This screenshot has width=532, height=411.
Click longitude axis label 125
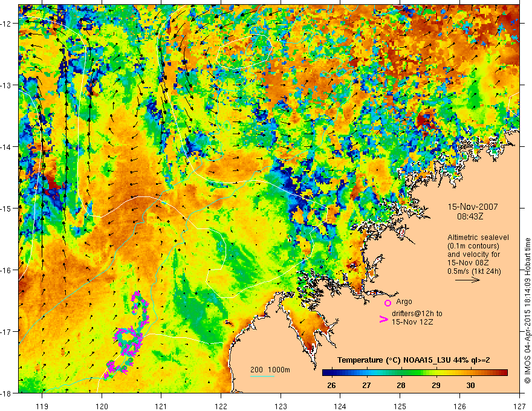[x=400, y=406]
